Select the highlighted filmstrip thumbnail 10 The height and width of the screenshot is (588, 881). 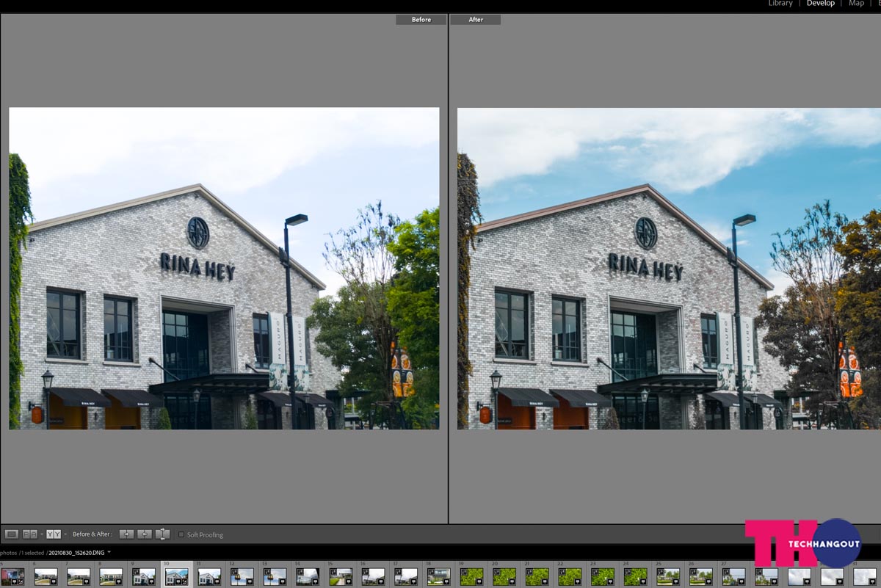[177, 576]
